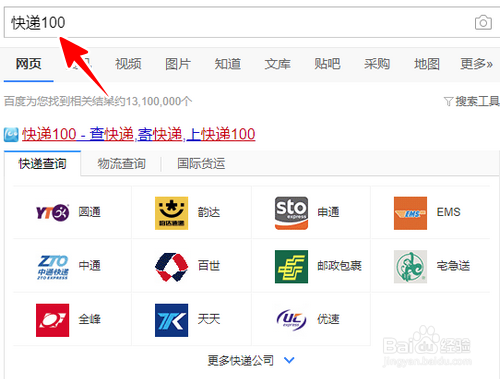Click the 中通 text label
Screen dimensions: 500x379
point(89,266)
